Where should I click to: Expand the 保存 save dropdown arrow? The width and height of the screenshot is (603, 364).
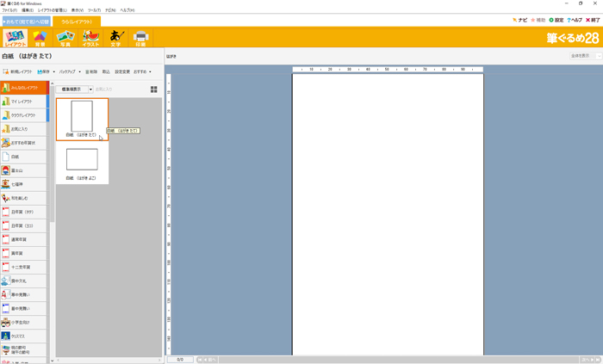tap(54, 72)
